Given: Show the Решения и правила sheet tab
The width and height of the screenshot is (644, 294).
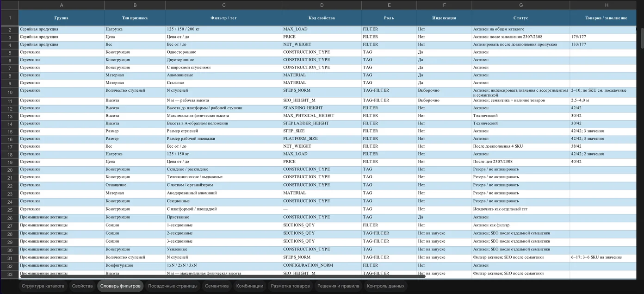Looking at the screenshot, I should pyautogui.click(x=338, y=286).
